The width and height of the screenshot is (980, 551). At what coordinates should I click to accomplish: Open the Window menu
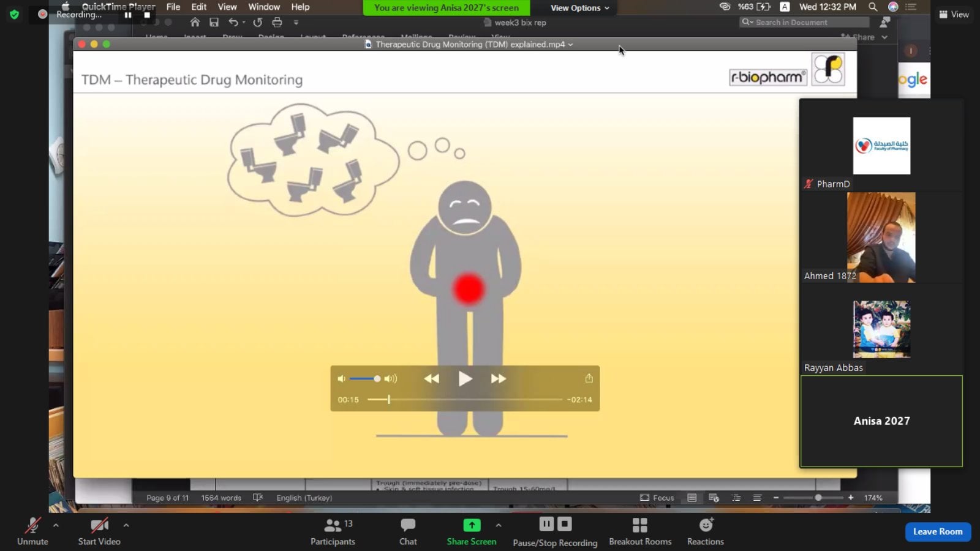263,7
